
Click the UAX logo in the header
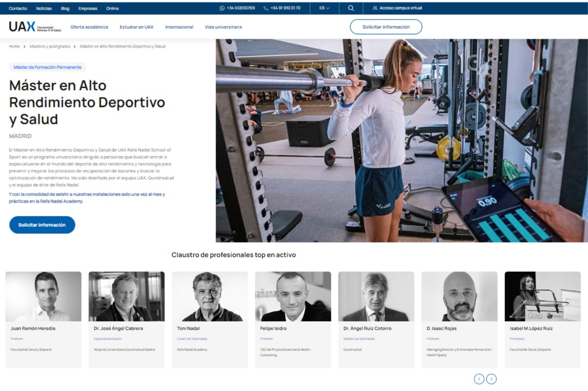click(35, 27)
